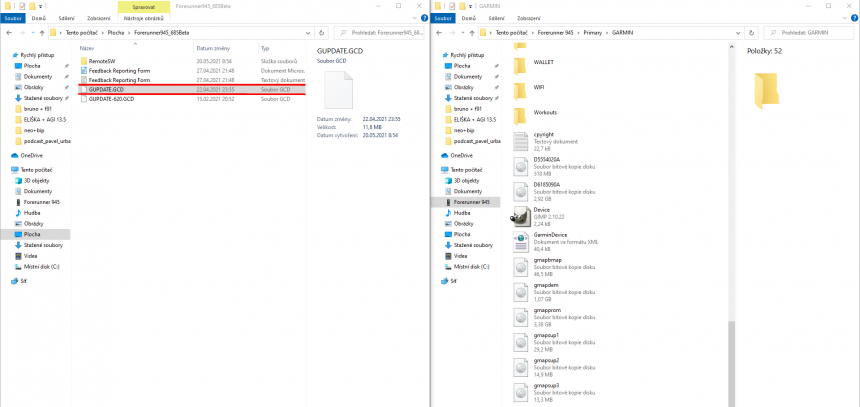Image resolution: width=860 pixels, height=407 pixels.
Task: Open Soubor tab in left window
Action: [x=12, y=18]
